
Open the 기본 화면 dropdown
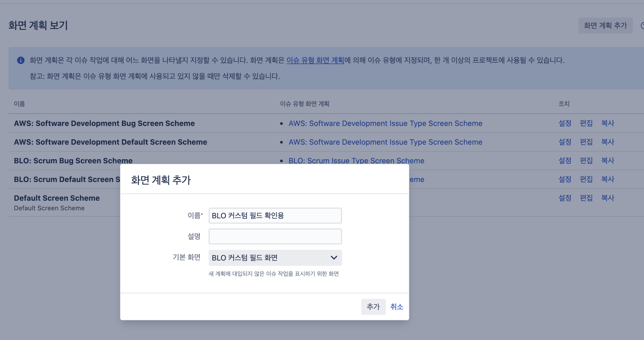pos(275,258)
